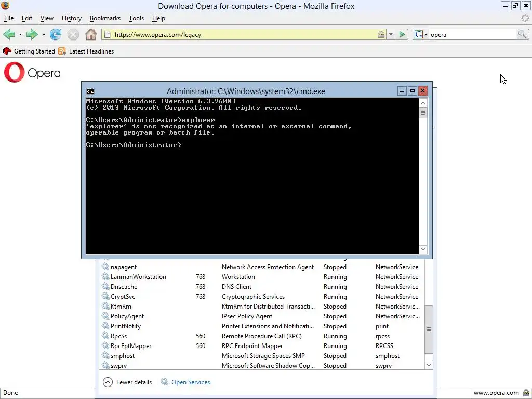Click the Task Manager services scrollbar thumb
532x399 pixels.
pos(429,329)
